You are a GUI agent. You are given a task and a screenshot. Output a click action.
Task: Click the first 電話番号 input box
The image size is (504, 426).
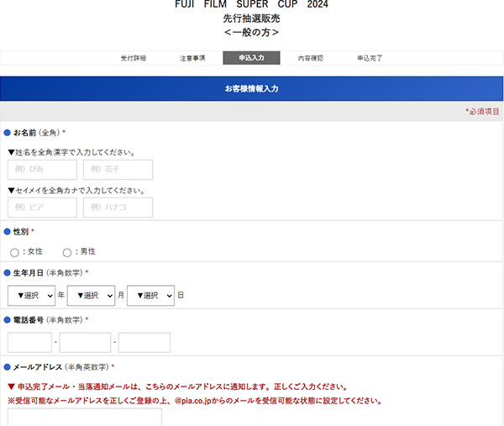point(29,342)
